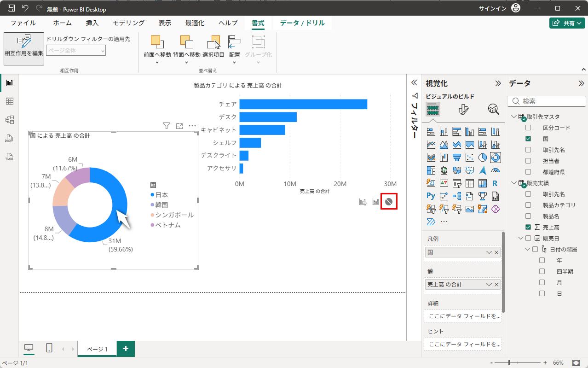Insert a Python visual
Image resolution: width=588 pixels, height=368 pixels.
pos(431,196)
